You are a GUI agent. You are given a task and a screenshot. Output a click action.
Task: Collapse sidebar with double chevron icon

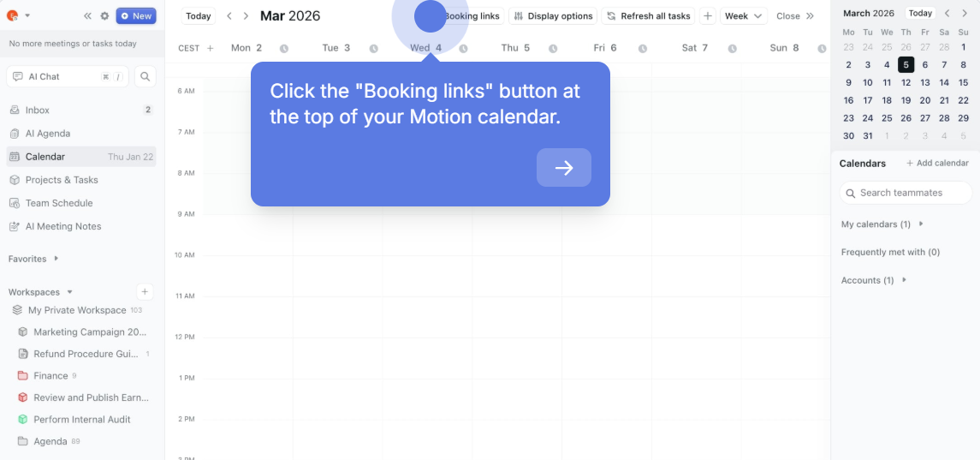(88, 16)
